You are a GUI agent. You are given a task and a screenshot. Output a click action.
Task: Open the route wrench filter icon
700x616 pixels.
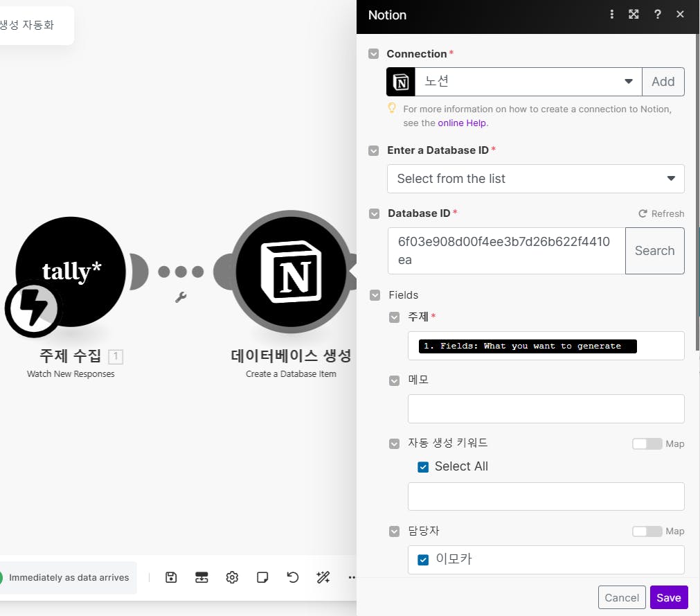click(181, 297)
